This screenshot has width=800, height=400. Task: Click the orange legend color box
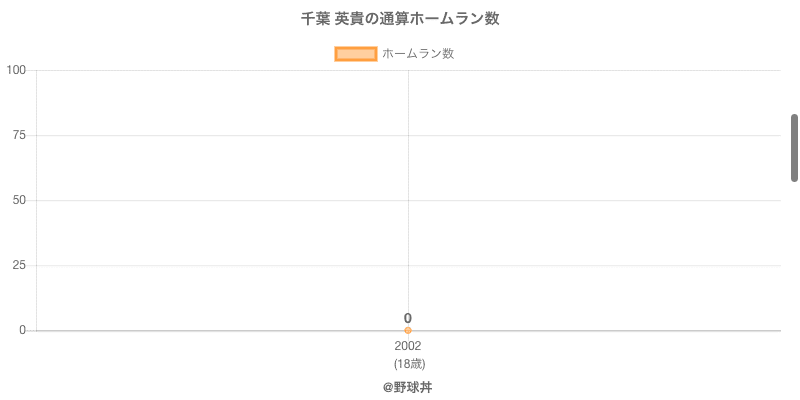355,54
